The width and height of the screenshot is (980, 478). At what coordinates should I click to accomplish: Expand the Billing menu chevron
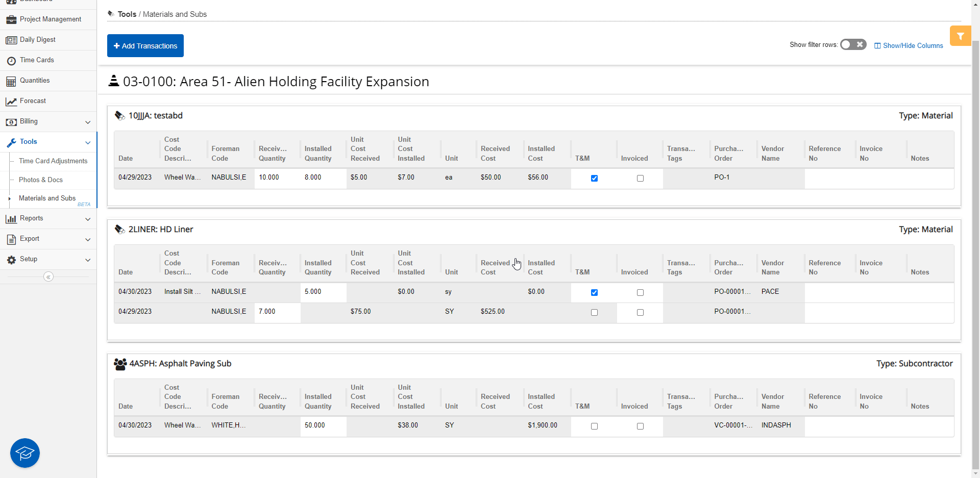pos(88,122)
